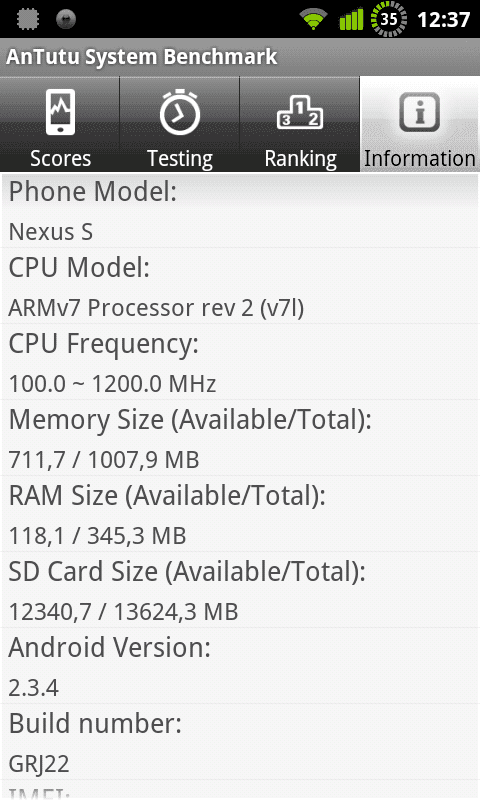Select the Ranking podium icon

point(300,112)
